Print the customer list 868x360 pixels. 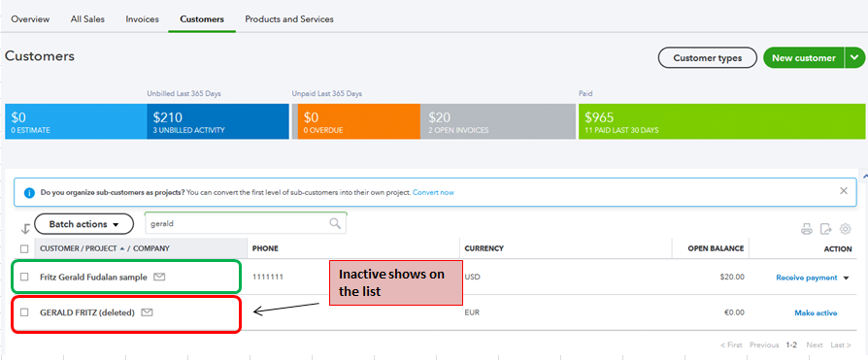807,229
